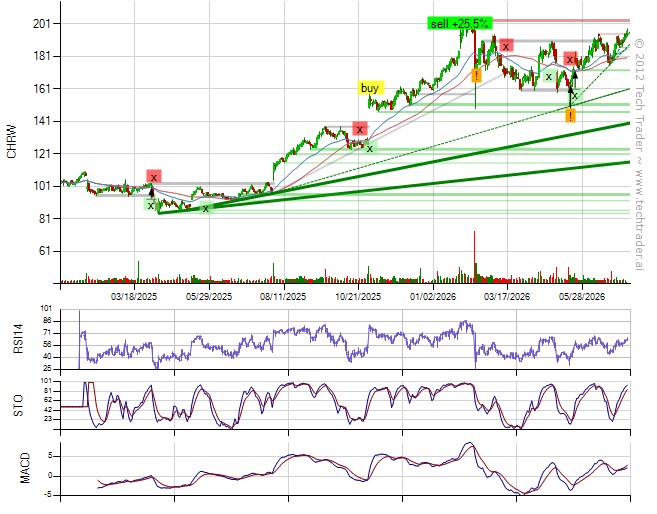
Task: Click green x marker near April 2026 dip
Action: pos(548,77)
